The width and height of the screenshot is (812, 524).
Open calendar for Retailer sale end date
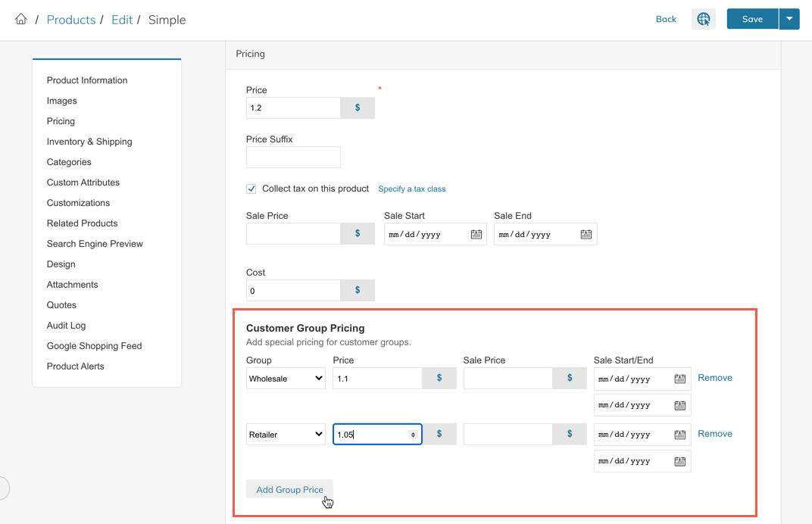680,461
